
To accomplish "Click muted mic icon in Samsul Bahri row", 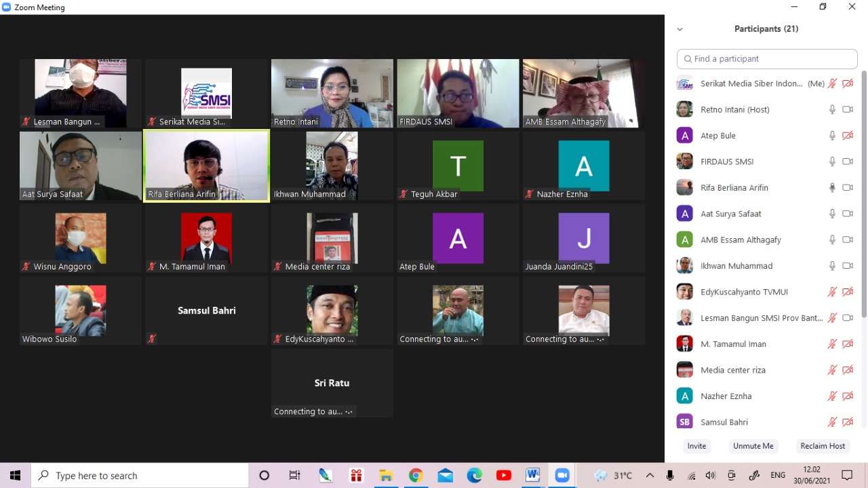I will pyautogui.click(x=832, y=422).
